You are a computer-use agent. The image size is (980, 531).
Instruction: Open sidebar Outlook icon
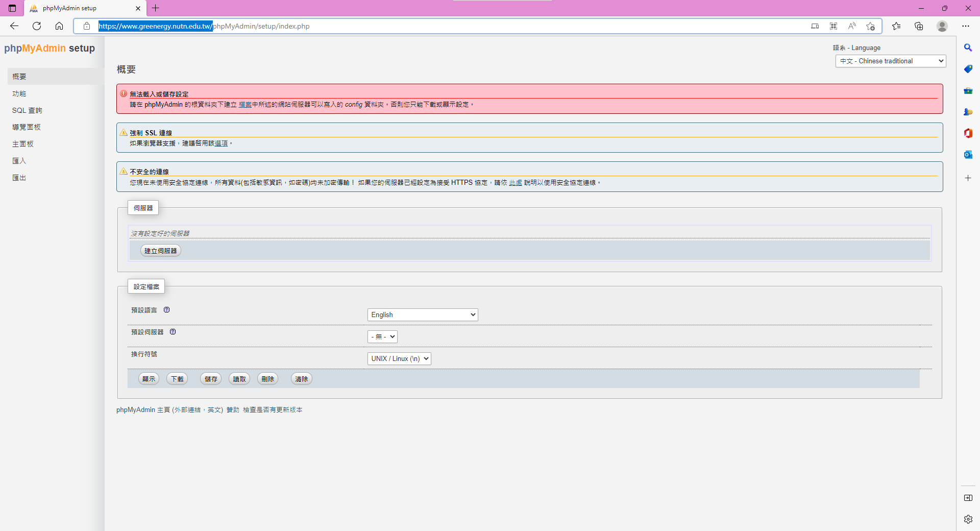click(968, 155)
